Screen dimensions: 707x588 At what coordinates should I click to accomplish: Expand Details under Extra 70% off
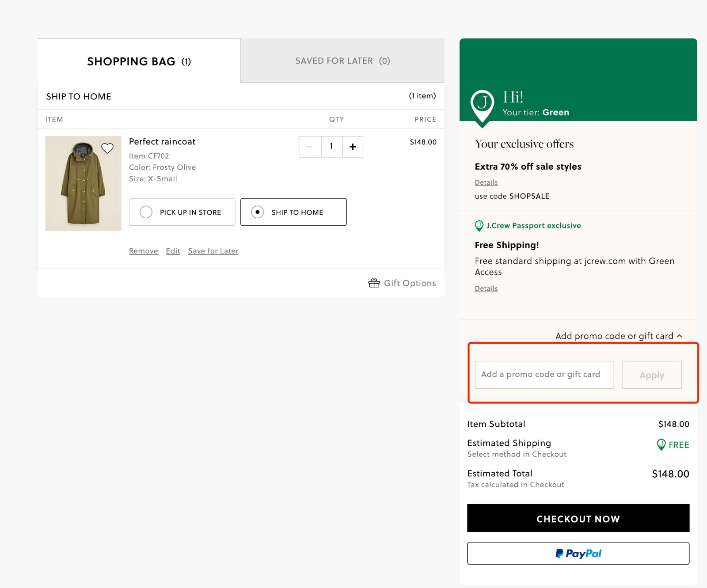(x=486, y=182)
